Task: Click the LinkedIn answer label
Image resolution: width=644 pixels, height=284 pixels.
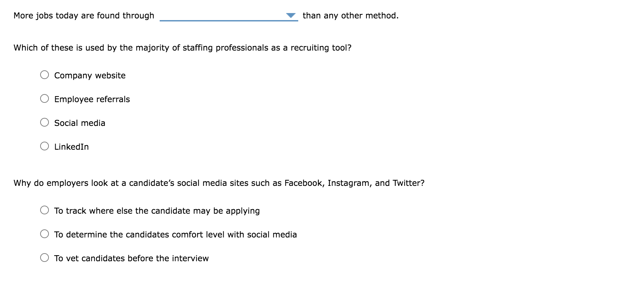Action: (x=71, y=146)
